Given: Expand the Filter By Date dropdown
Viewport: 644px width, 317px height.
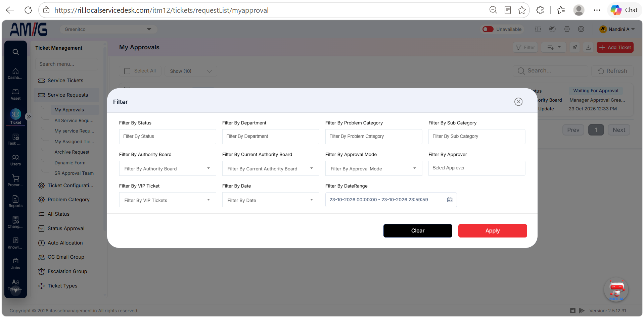Looking at the screenshot, I should click(271, 200).
